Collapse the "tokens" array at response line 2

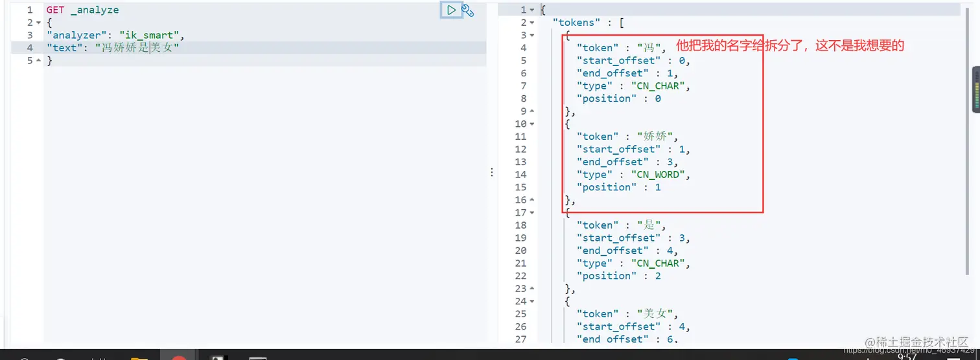click(x=532, y=23)
